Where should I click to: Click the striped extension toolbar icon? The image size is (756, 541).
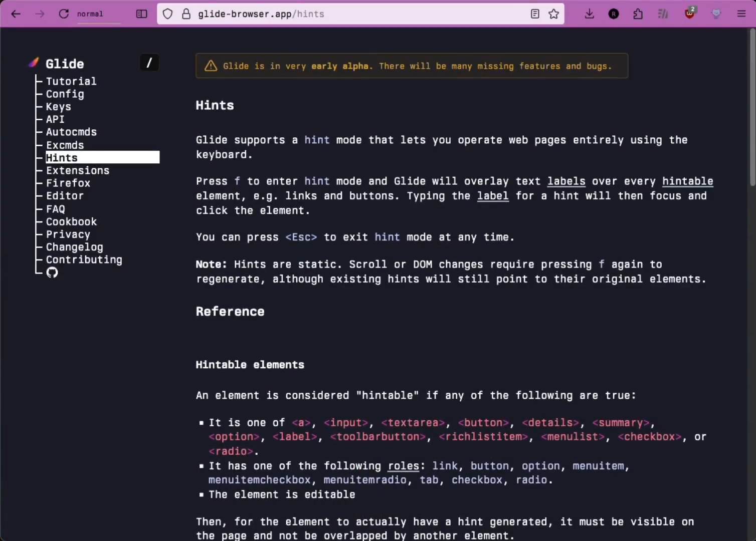point(663,14)
